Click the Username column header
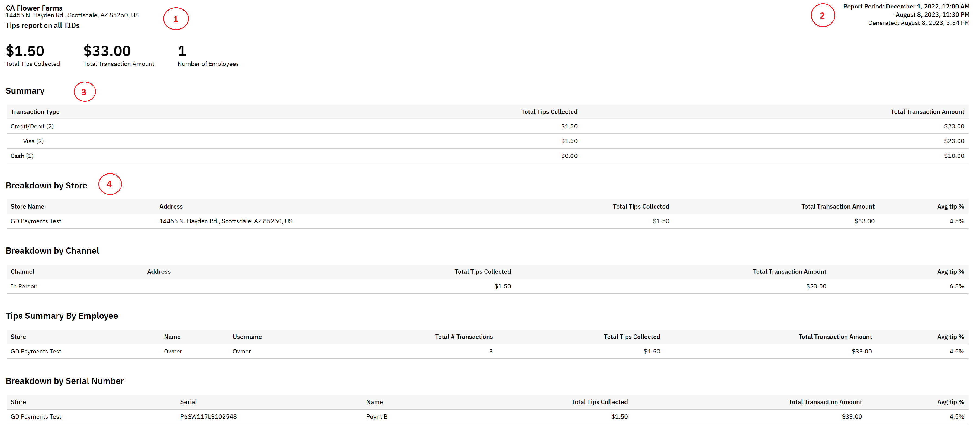Image resolution: width=980 pixels, height=428 pixels. tap(247, 337)
